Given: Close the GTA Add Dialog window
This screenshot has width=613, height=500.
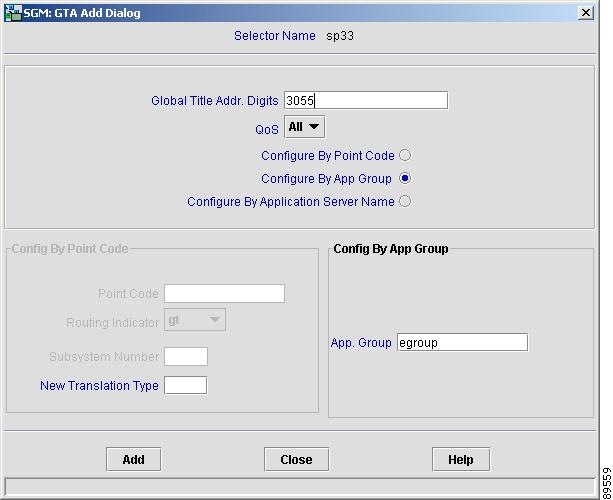Looking at the screenshot, I should [x=586, y=13].
